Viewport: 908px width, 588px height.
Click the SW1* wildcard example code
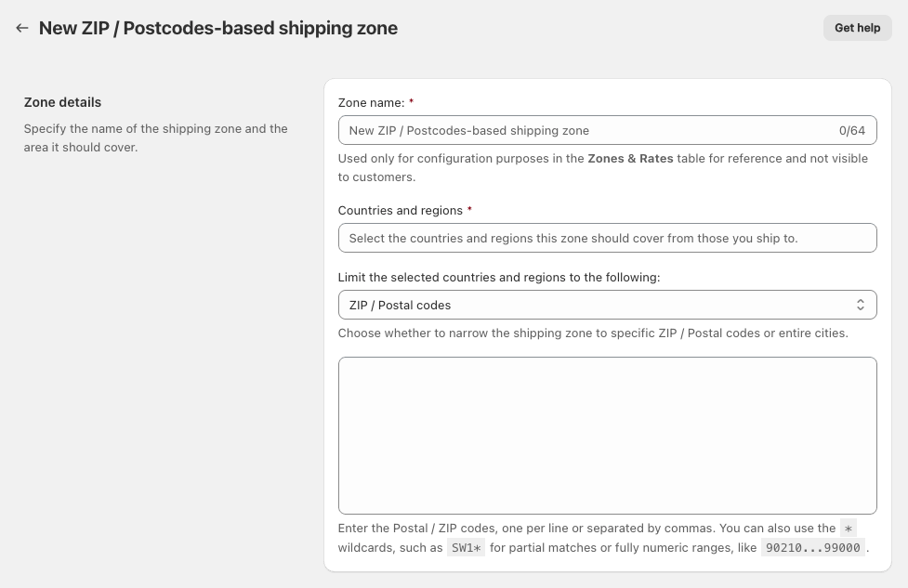coord(466,548)
